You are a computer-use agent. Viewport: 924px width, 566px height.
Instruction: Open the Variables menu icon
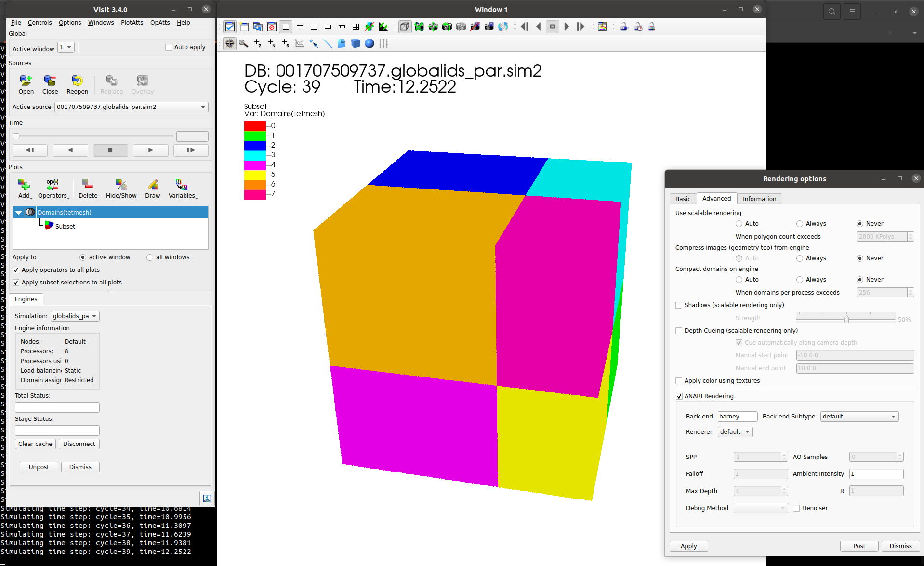[x=182, y=185]
